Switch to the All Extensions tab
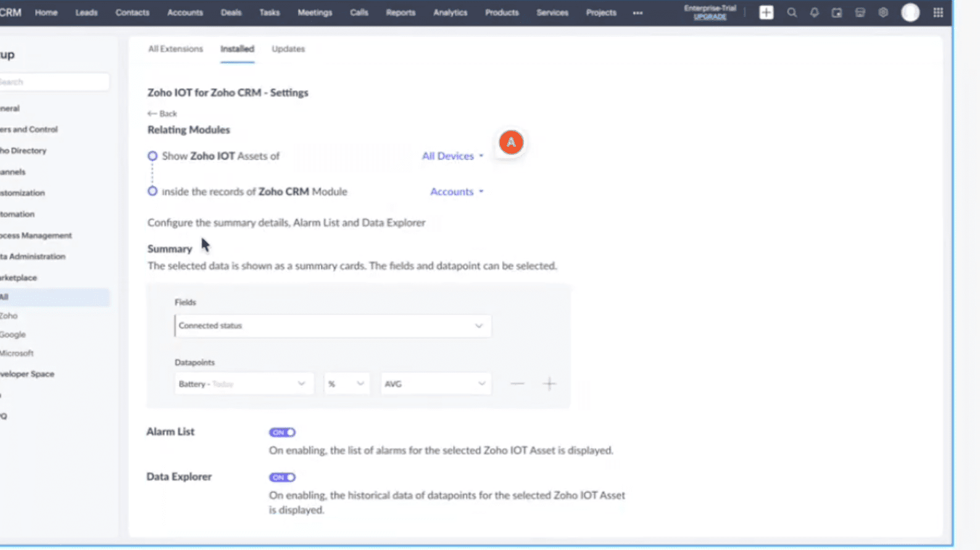This screenshot has width=980, height=550. [175, 49]
